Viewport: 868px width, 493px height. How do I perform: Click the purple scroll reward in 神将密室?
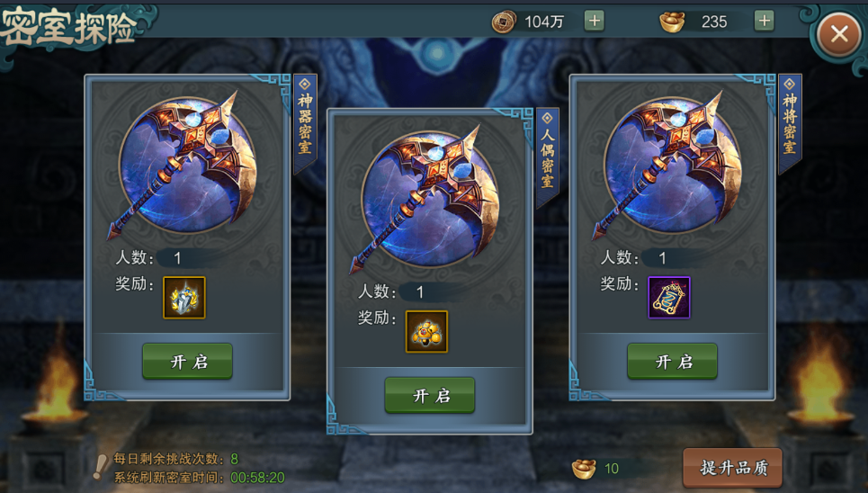click(669, 298)
